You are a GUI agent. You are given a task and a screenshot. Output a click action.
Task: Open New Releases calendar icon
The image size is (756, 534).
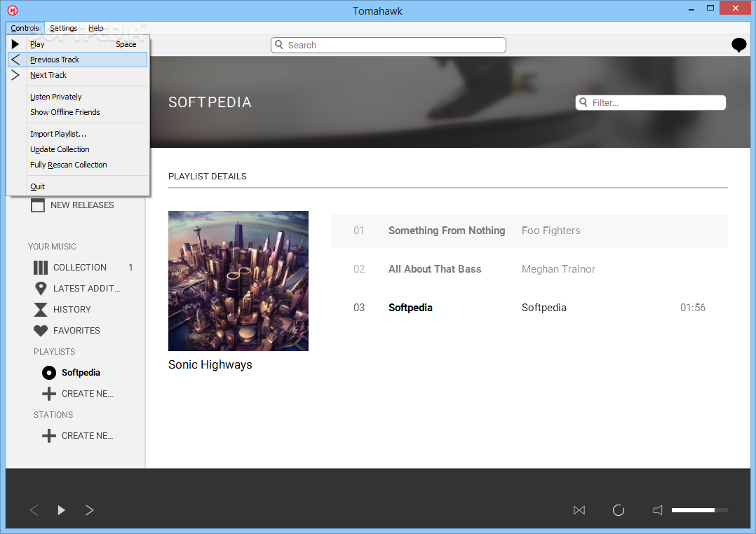38,205
